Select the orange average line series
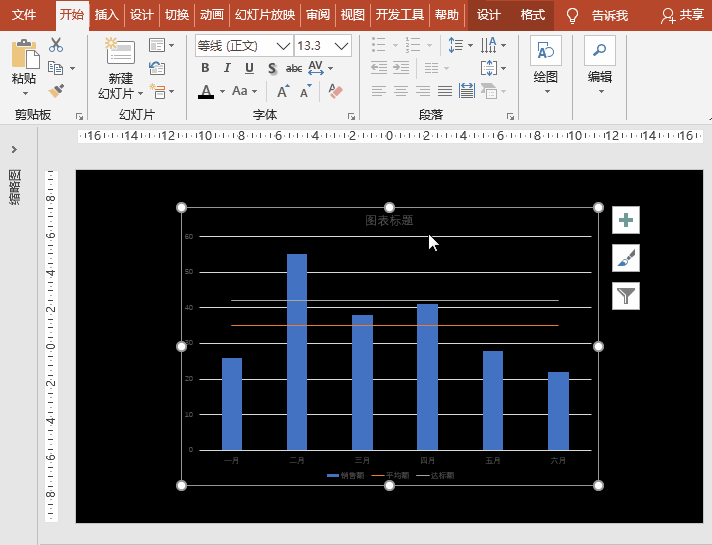712x545 pixels. click(395, 325)
